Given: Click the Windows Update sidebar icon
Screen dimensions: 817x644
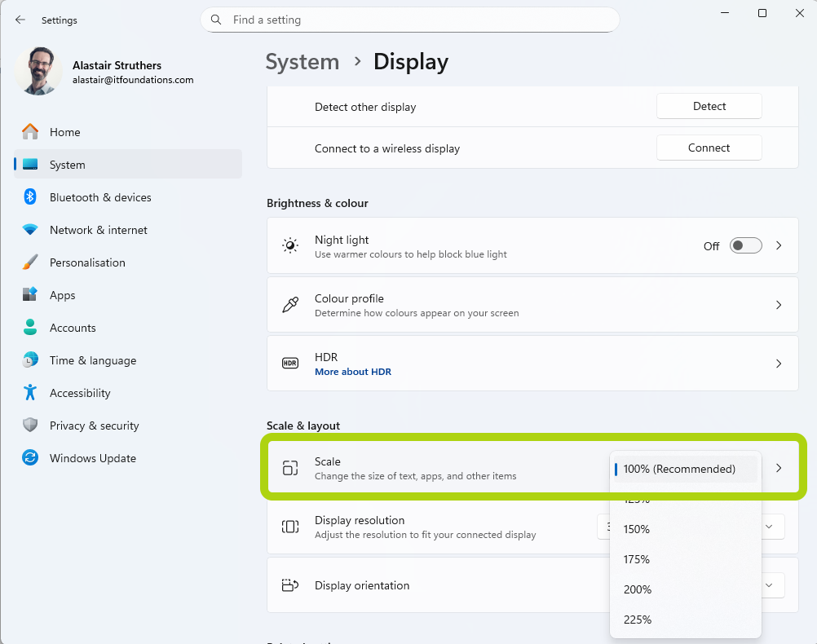Looking at the screenshot, I should pos(29,458).
